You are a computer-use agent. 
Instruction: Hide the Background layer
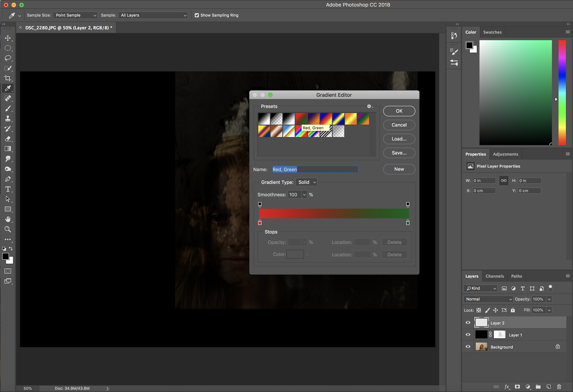click(x=468, y=347)
